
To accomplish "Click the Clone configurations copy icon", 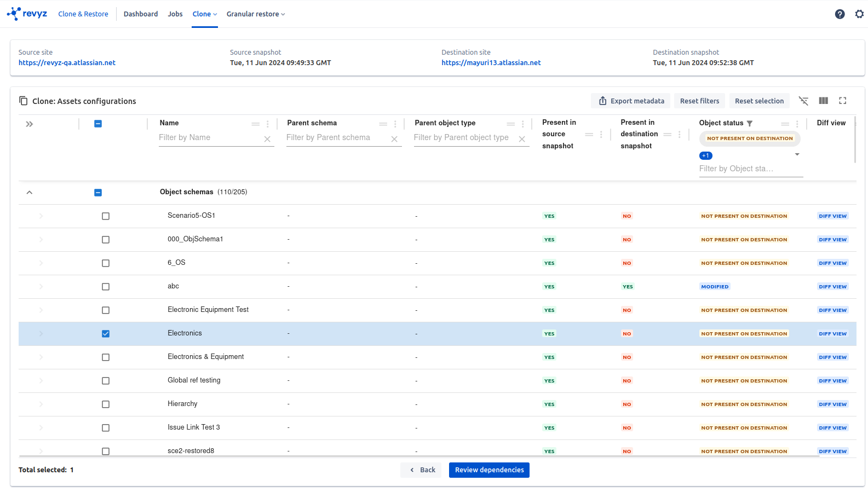I will point(23,101).
